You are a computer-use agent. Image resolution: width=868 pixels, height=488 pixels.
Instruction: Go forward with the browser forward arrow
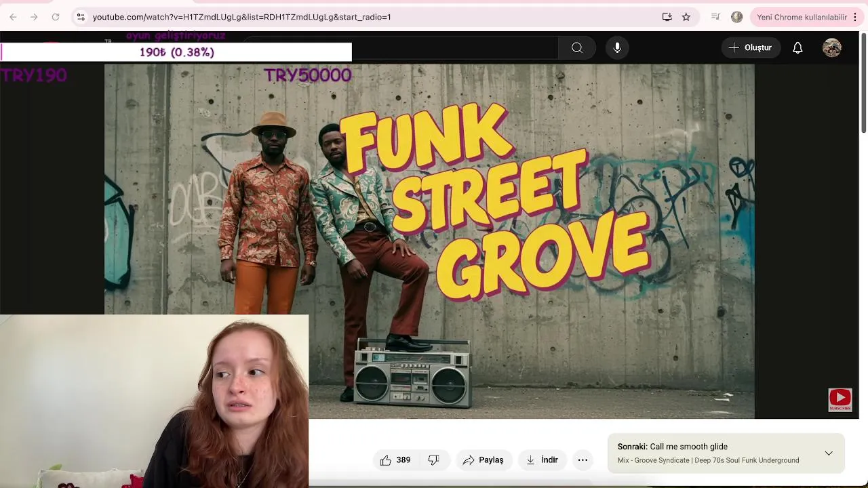pos(34,17)
